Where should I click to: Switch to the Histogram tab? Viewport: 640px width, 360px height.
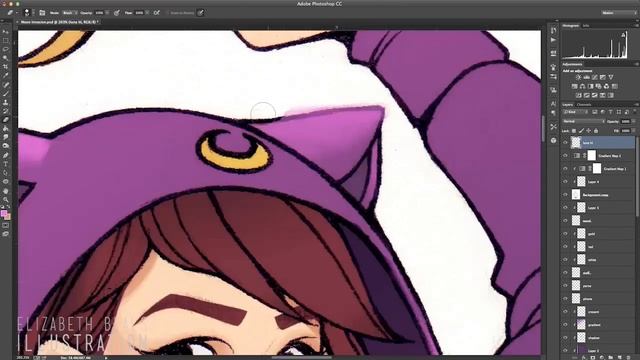571,25
